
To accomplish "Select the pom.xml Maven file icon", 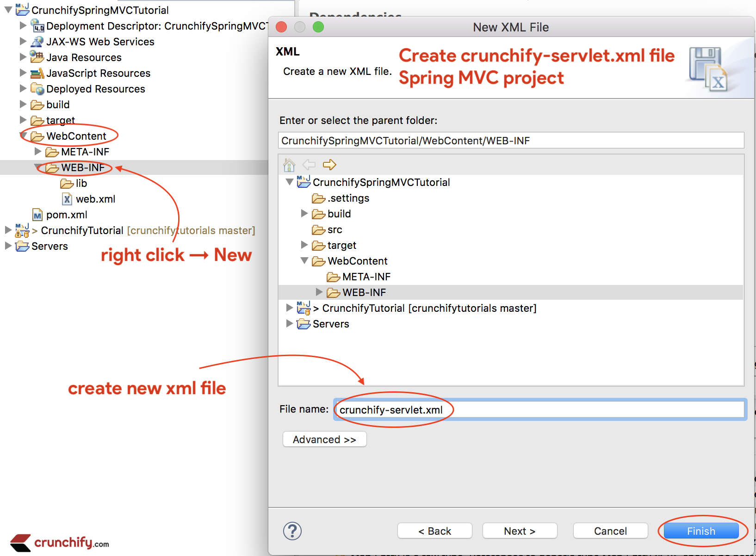I will [37, 215].
